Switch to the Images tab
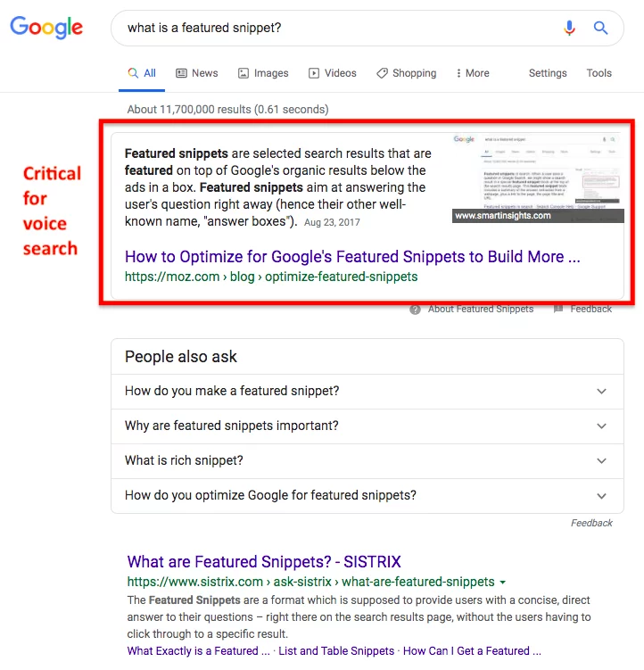 coord(263,73)
